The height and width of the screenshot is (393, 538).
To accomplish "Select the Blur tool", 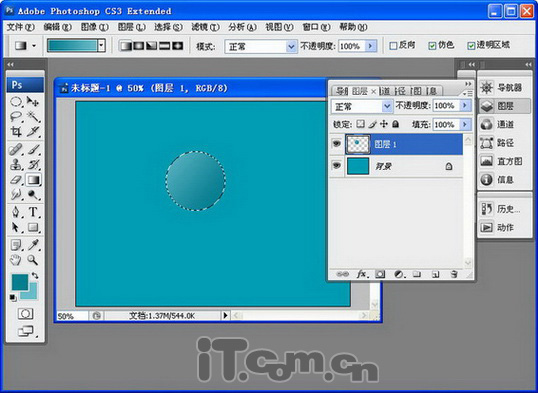I will pos(16,195).
